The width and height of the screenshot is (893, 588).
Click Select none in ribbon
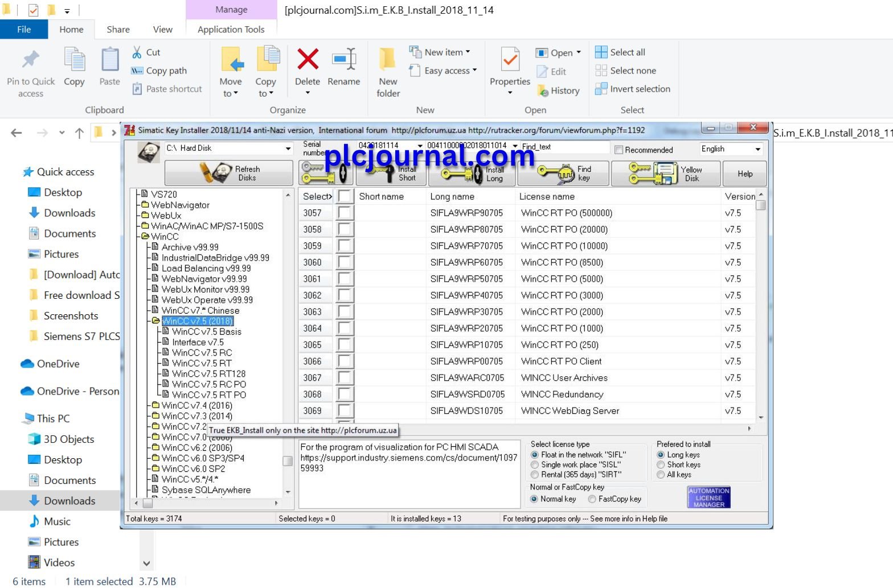coord(625,71)
